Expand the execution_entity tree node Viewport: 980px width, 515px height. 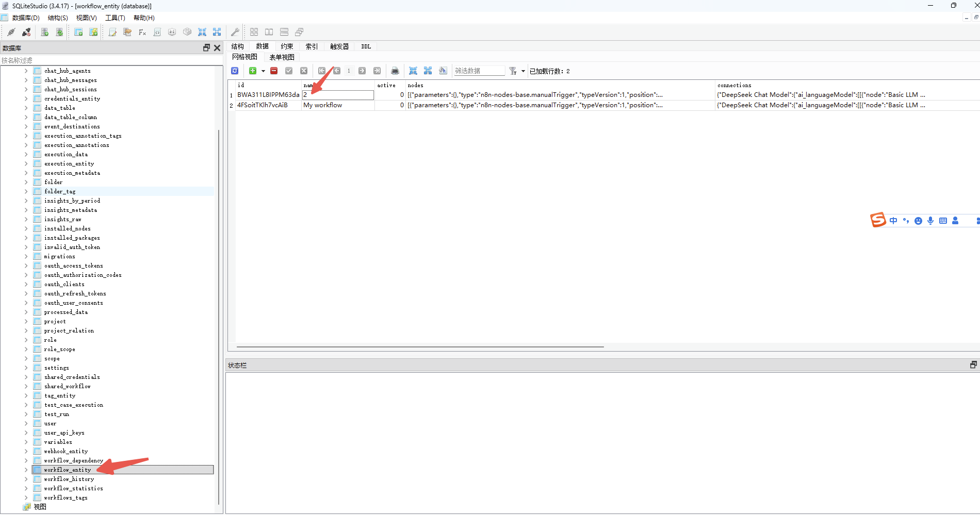(26, 163)
